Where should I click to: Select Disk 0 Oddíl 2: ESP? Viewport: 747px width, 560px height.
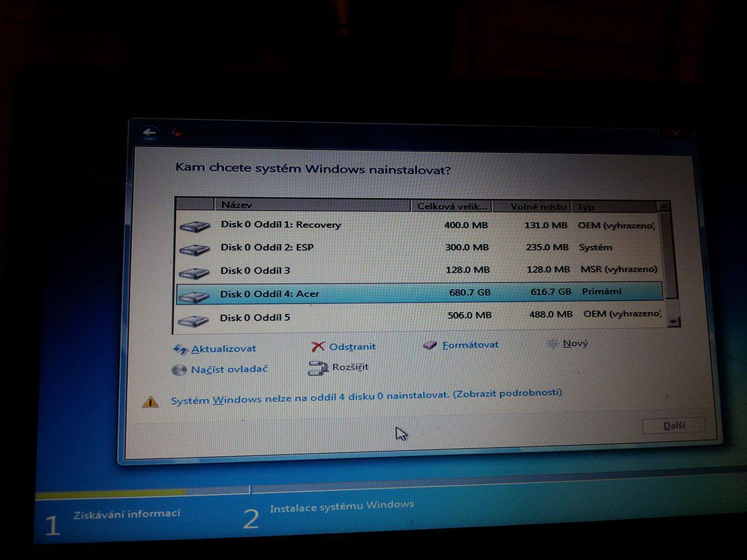(x=419, y=247)
